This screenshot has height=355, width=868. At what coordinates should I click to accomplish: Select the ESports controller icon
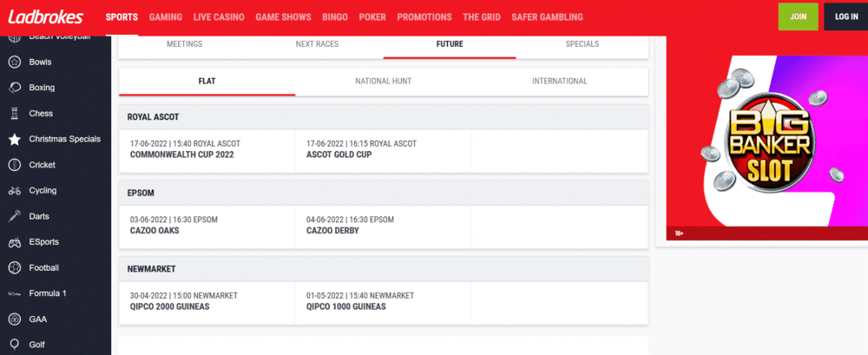[15, 242]
